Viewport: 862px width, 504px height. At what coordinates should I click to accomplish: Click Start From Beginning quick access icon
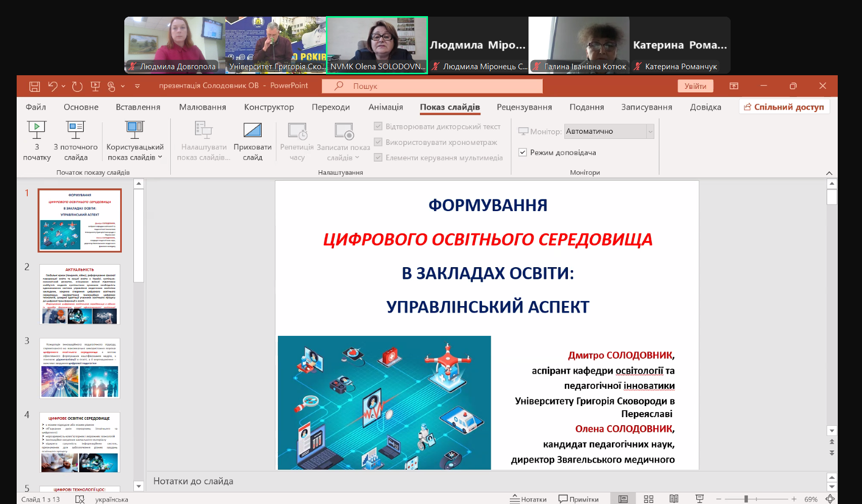coord(95,86)
